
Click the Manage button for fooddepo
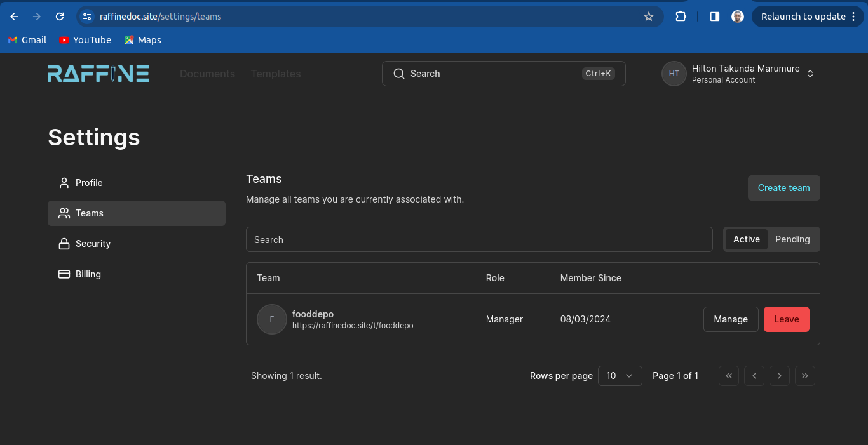tap(731, 319)
